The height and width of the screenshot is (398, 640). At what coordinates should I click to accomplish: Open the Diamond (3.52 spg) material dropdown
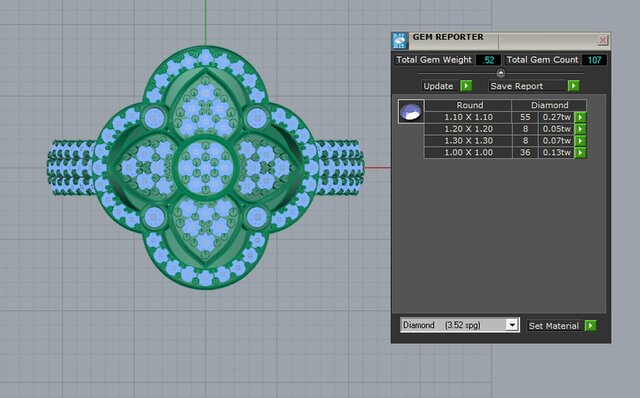(512, 325)
